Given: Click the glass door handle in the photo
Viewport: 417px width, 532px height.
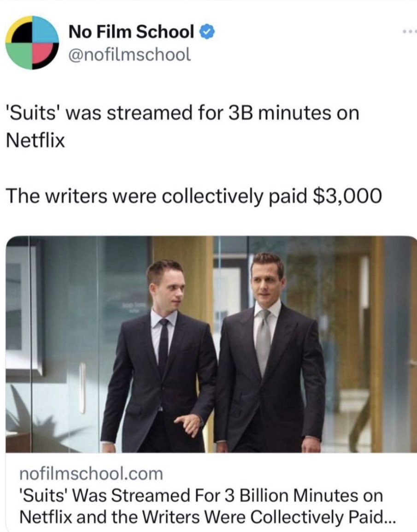Looking at the screenshot, I should pyautogui.click(x=82, y=388).
